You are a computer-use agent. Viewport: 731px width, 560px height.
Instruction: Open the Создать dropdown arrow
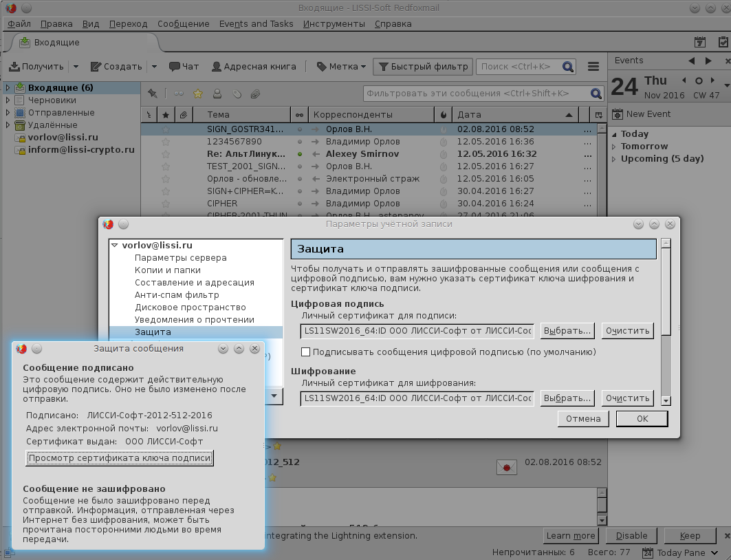point(154,67)
